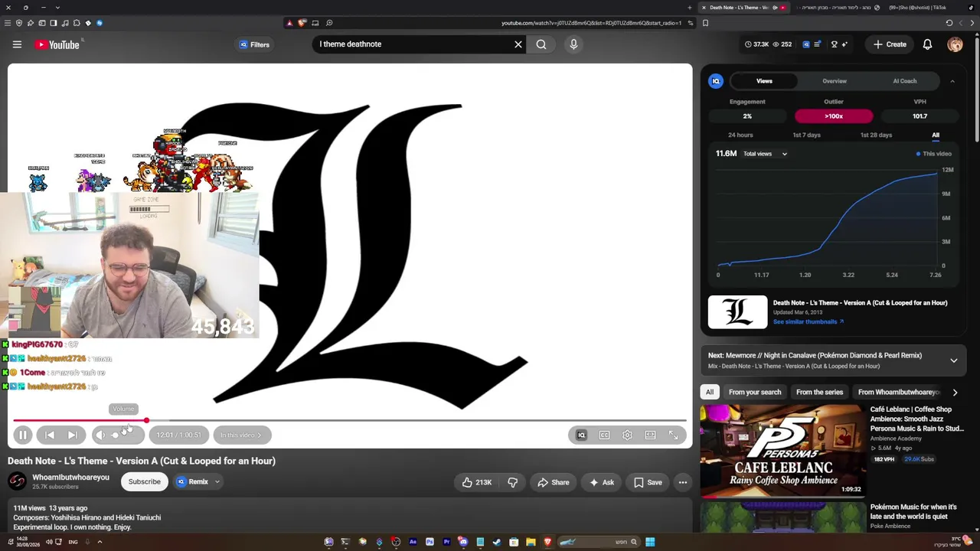Collapse the vidIQ panel chevron
The width and height of the screenshot is (980, 551).
[952, 81]
